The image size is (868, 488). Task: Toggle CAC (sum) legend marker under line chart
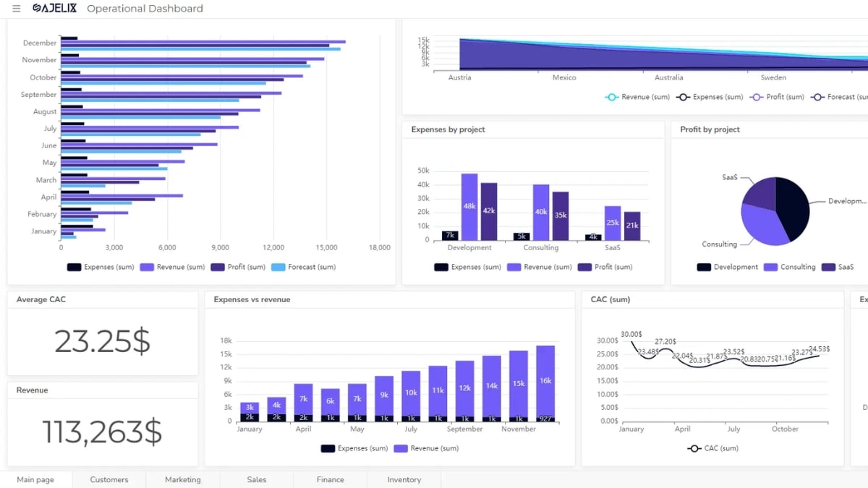click(x=694, y=448)
